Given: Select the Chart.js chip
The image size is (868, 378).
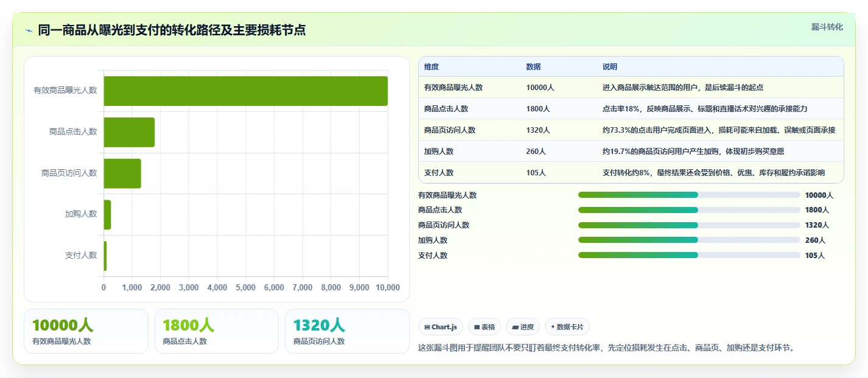Looking at the screenshot, I should coord(441,327).
